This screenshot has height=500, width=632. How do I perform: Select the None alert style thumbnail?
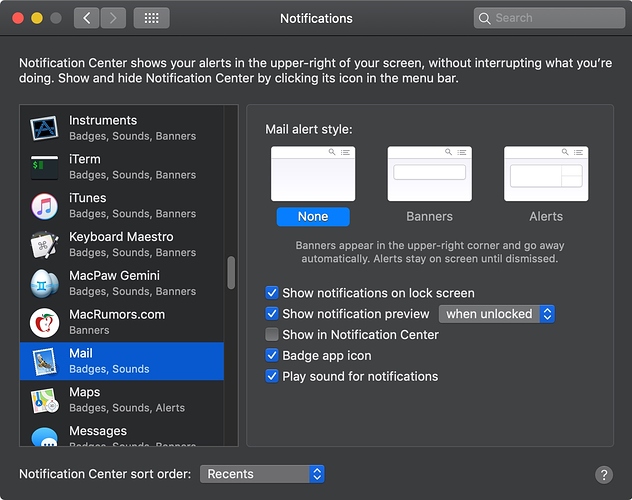click(313, 174)
